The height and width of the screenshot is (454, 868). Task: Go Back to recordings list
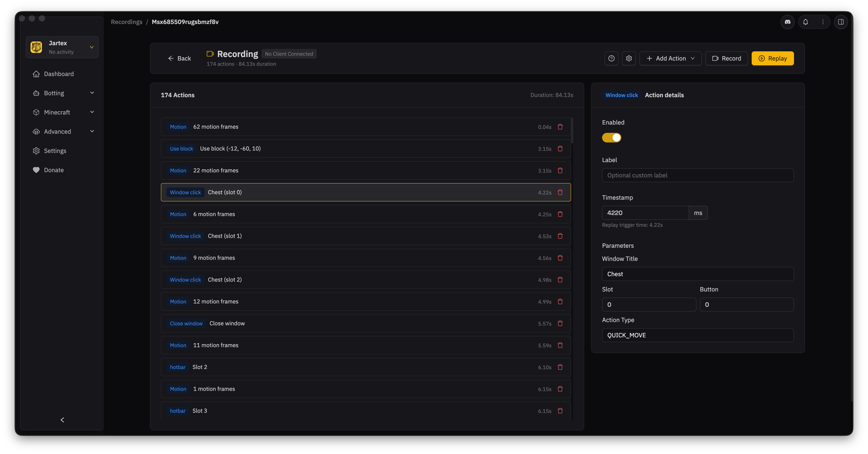179,58
